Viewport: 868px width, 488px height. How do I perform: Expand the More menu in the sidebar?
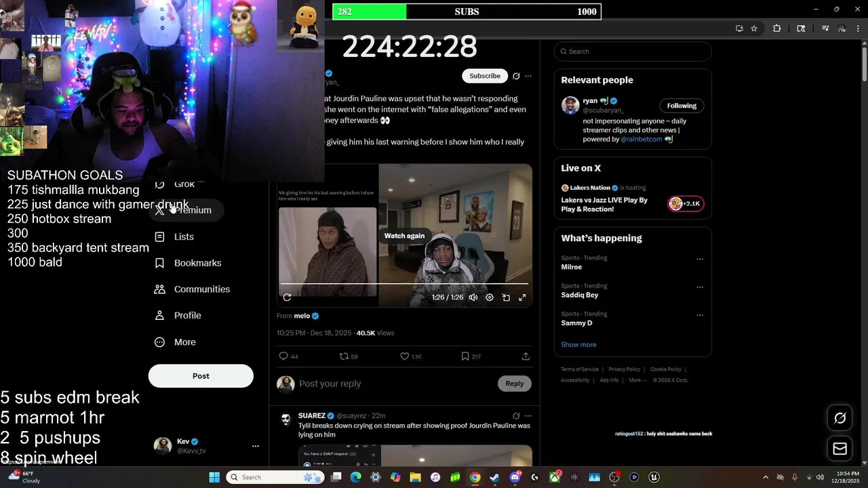tap(175, 342)
